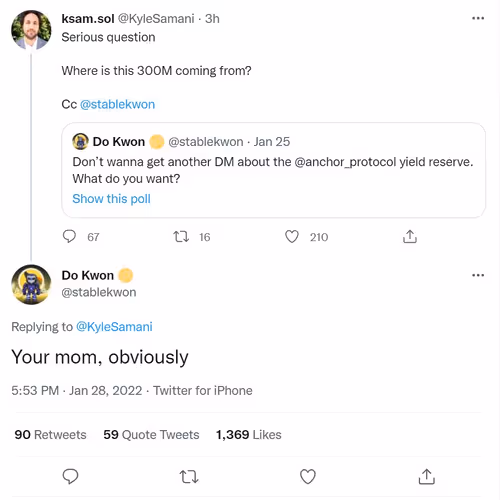
Task: Share ksam.sol's tweet via share icon
Action: (x=410, y=237)
